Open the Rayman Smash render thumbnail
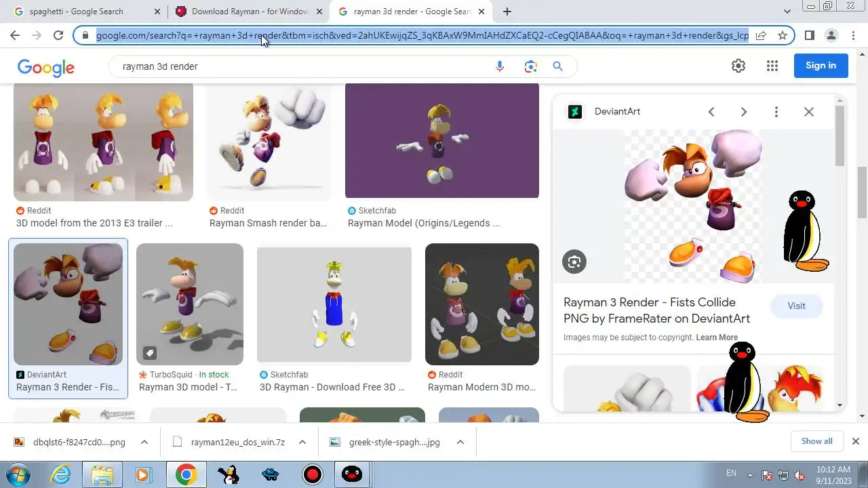The height and width of the screenshot is (488, 868). click(x=269, y=142)
